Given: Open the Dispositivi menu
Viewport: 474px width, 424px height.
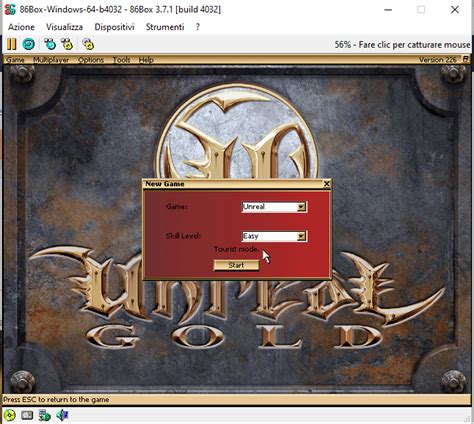Looking at the screenshot, I should pyautogui.click(x=114, y=27).
